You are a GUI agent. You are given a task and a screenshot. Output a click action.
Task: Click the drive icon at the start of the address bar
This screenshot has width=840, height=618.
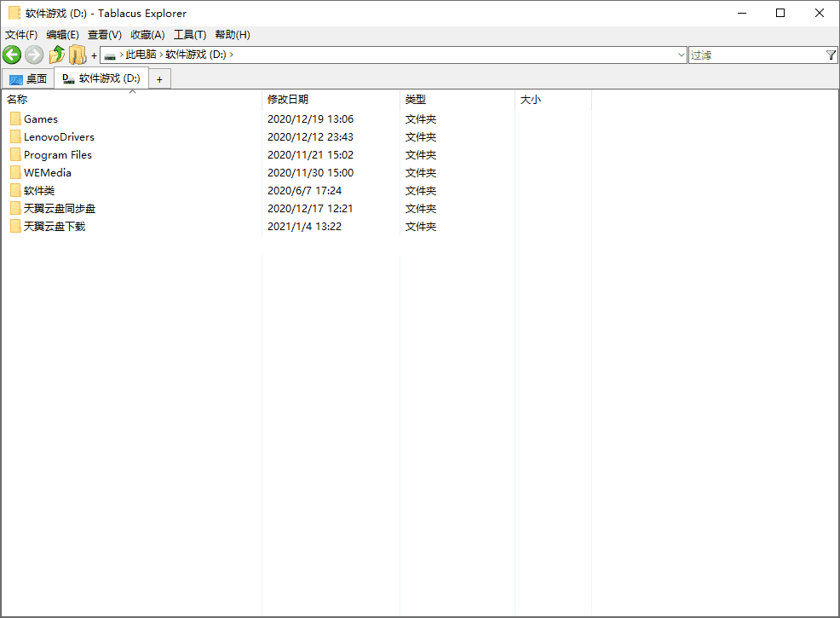coord(110,55)
